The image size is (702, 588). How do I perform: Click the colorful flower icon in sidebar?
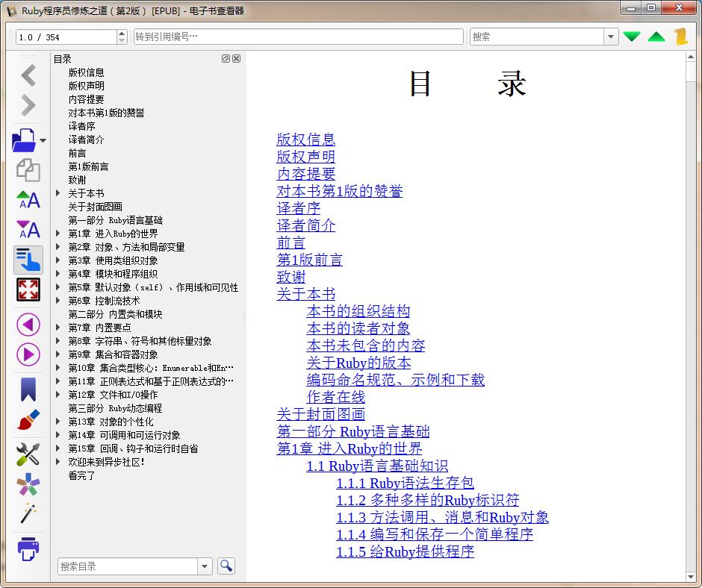(x=28, y=484)
